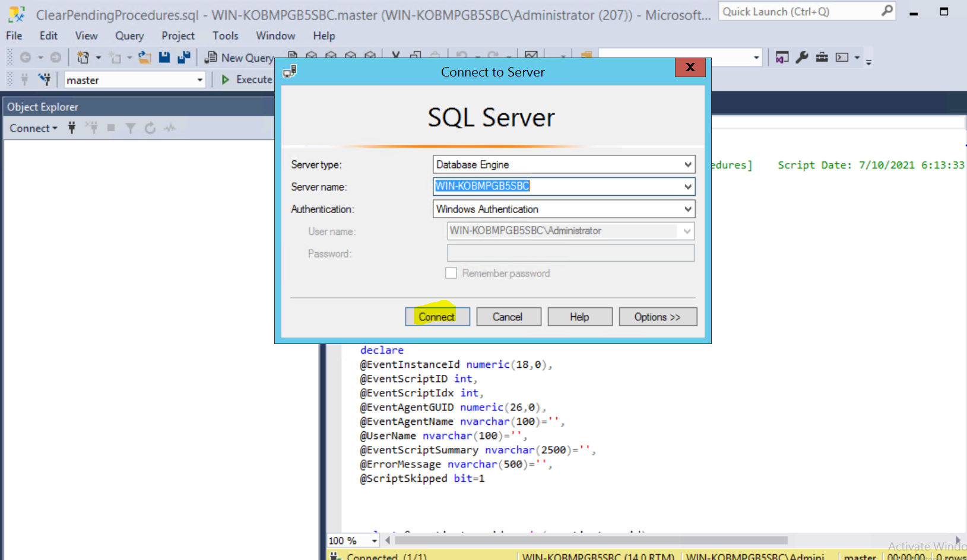Click the Toolbox briefcase icon
The width and height of the screenshot is (967, 560).
tap(822, 58)
